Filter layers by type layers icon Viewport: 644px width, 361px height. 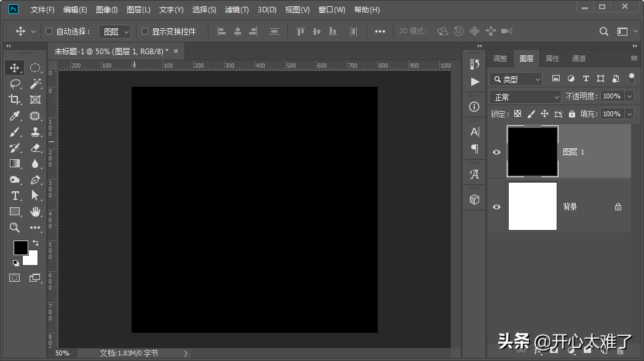(586, 79)
